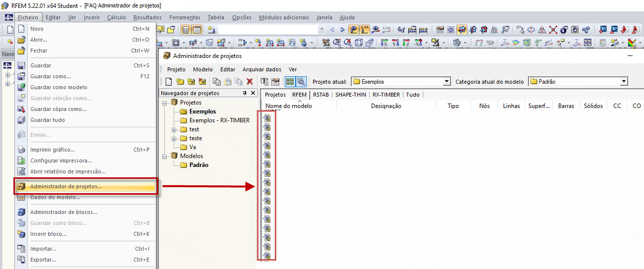This screenshot has width=644, height=269.
Task: Show view in X direction
Action: coord(384,43)
